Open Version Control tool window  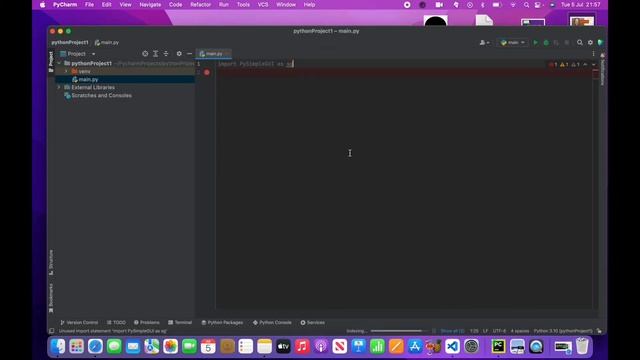(79, 322)
